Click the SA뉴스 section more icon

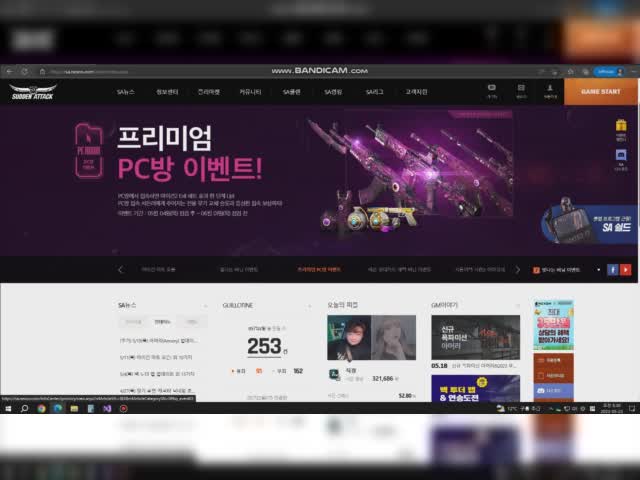(x=205, y=306)
